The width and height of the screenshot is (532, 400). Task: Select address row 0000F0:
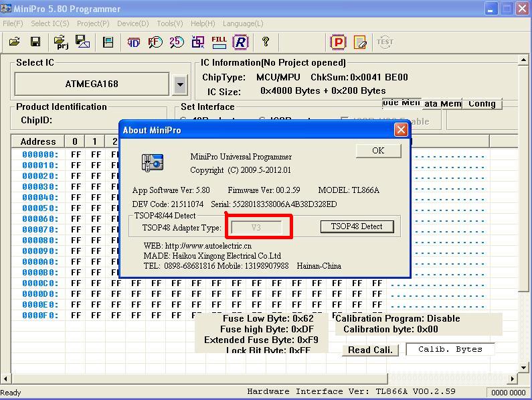40,316
